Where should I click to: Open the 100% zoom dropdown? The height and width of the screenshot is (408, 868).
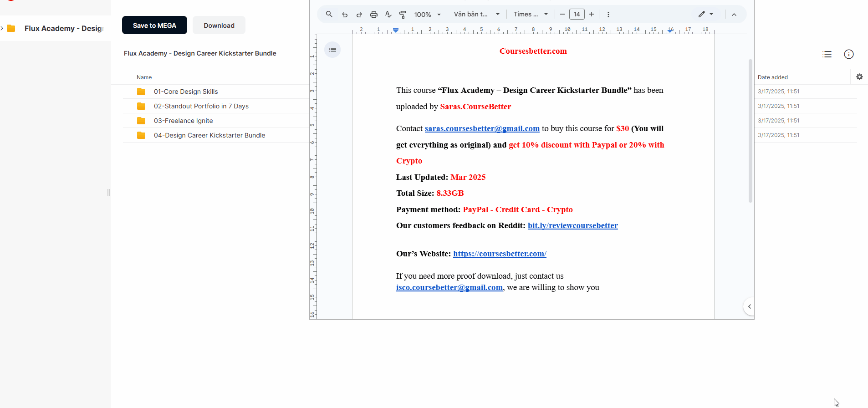(x=427, y=15)
